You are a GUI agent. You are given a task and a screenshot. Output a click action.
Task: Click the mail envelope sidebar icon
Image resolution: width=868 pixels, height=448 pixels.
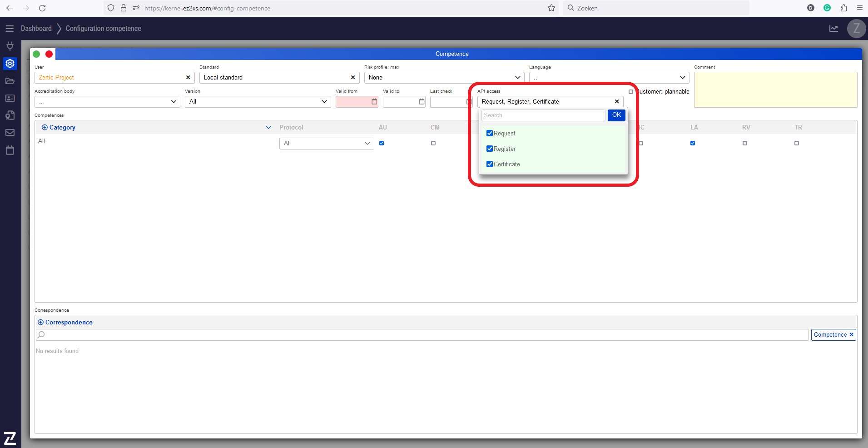(x=10, y=133)
